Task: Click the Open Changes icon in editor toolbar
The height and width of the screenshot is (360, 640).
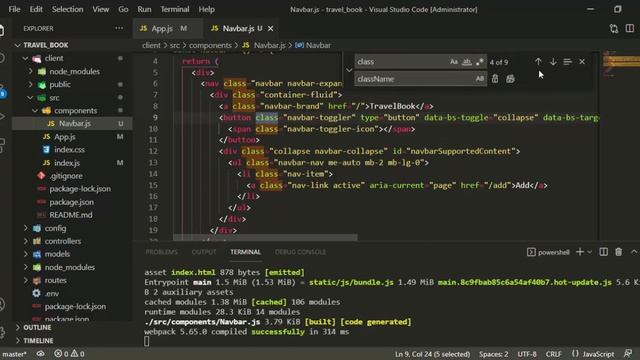Action: tap(613, 29)
